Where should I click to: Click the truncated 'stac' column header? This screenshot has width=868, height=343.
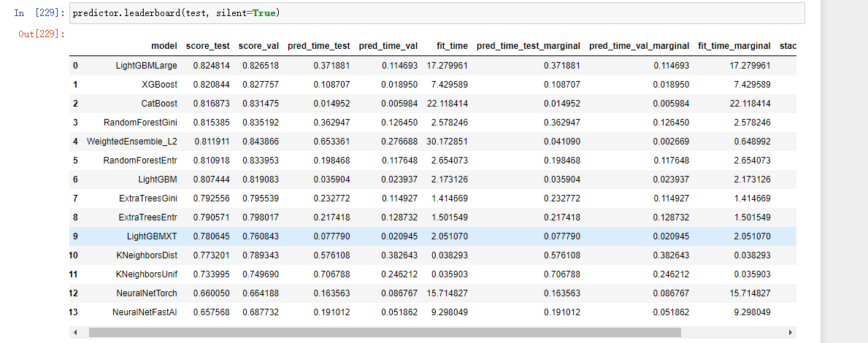(788, 46)
